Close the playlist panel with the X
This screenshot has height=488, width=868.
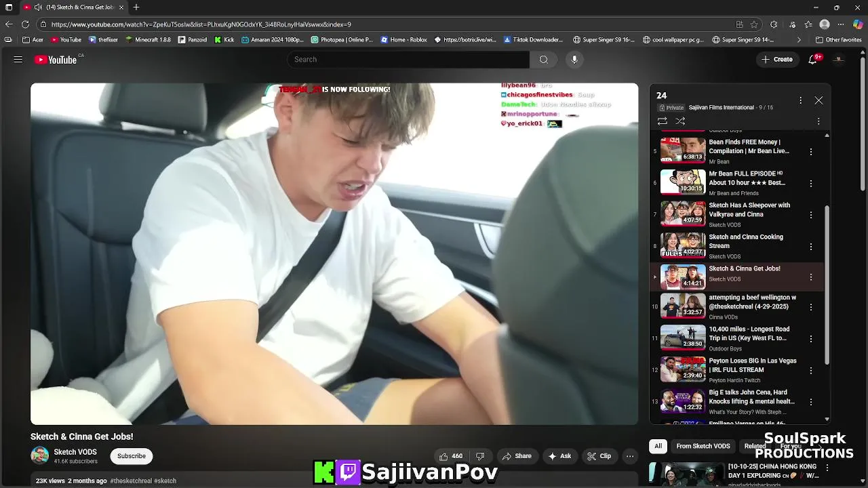click(818, 100)
